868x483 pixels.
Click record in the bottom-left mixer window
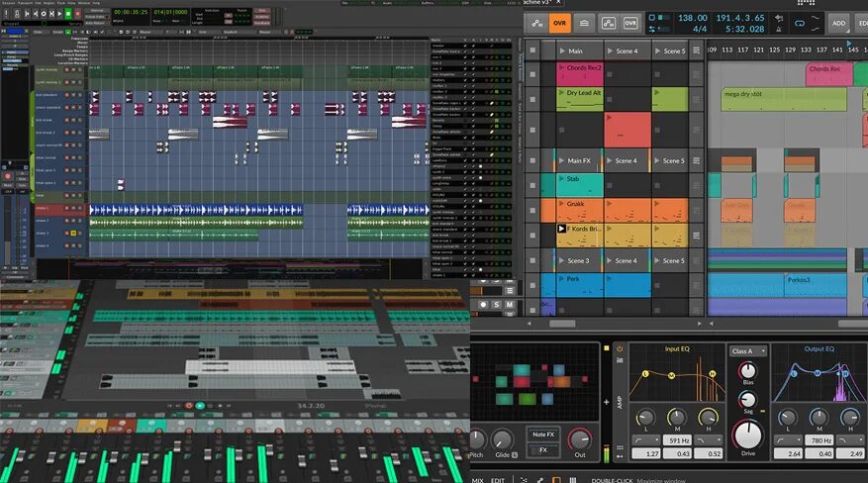coord(189,406)
